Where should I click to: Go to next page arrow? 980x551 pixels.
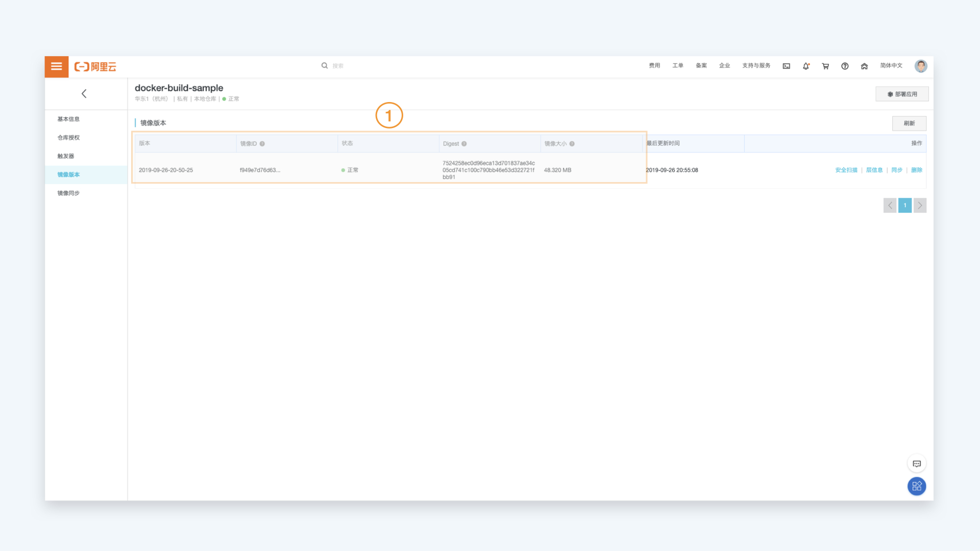click(x=920, y=206)
